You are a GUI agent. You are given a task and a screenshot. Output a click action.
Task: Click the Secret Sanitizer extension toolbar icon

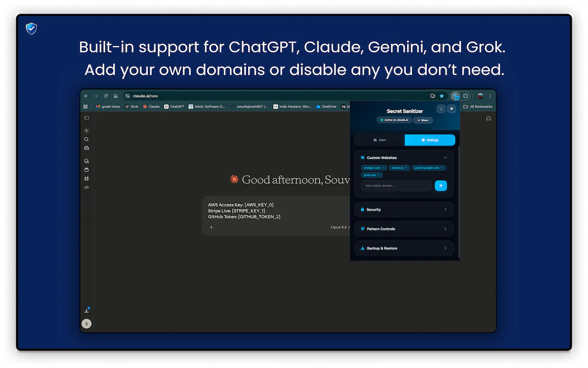pos(456,96)
